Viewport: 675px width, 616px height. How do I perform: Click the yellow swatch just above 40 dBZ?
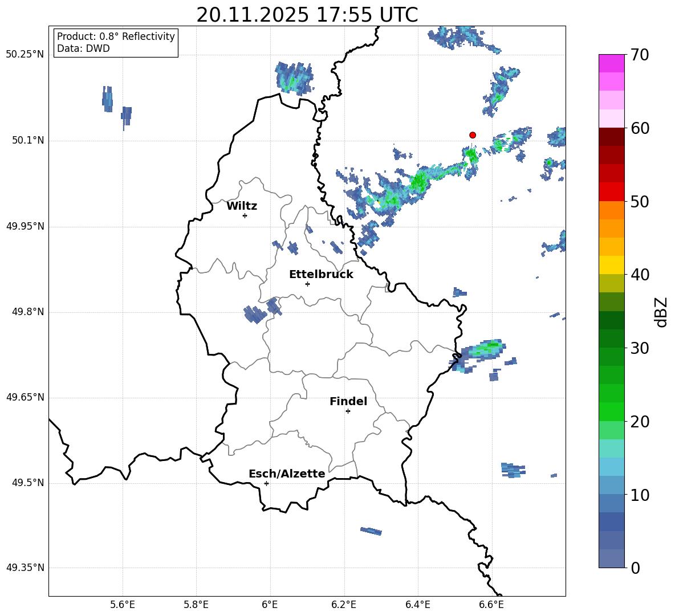[x=612, y=266]
